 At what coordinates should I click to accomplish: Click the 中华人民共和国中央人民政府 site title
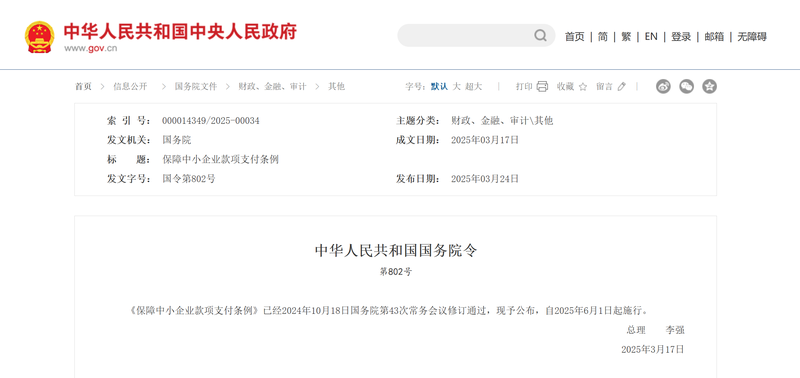pos(180,32)
